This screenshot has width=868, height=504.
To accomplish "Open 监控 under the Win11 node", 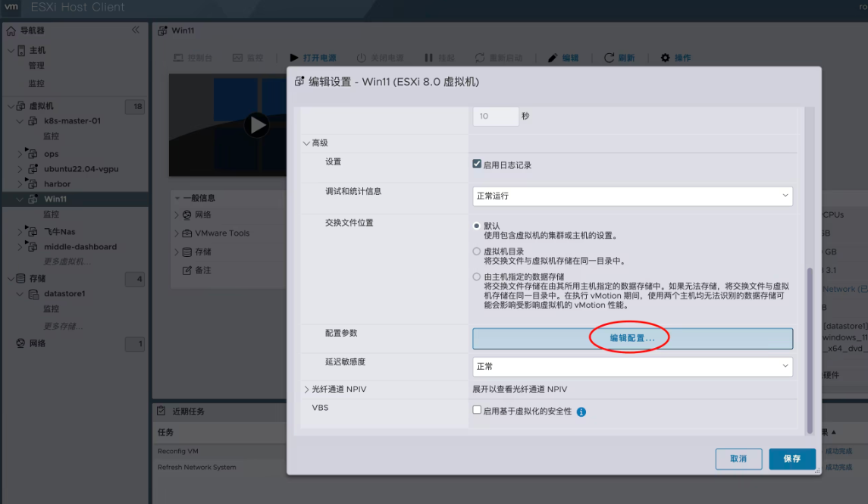I will [x=52, y=214].
